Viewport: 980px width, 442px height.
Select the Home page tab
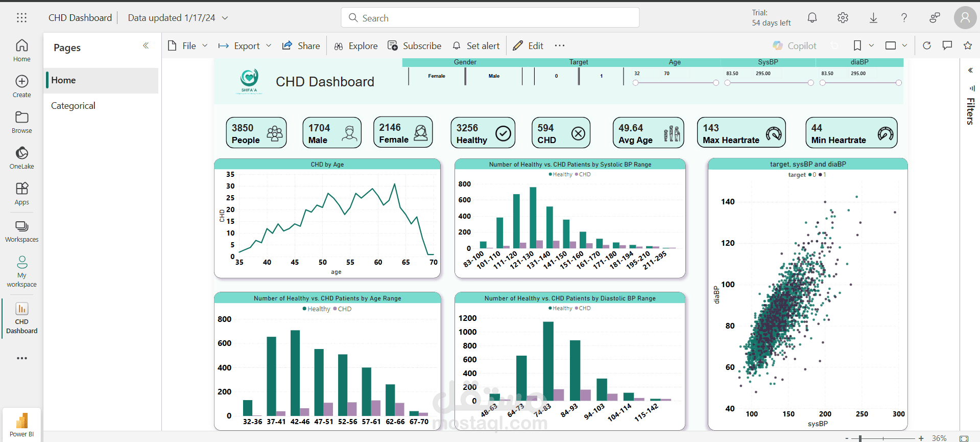pos(102,80)
